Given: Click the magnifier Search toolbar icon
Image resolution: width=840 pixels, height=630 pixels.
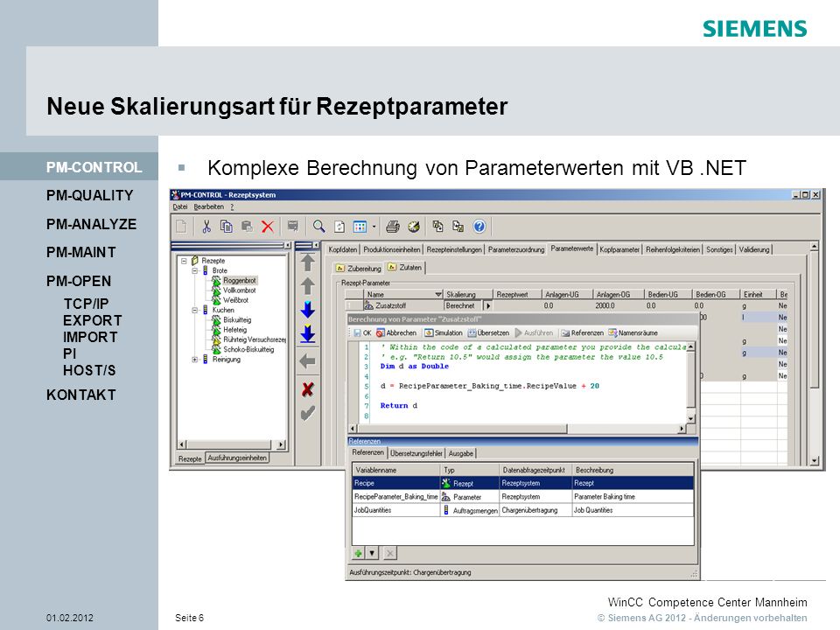Looking at the screenshot, I should point(318,227).
